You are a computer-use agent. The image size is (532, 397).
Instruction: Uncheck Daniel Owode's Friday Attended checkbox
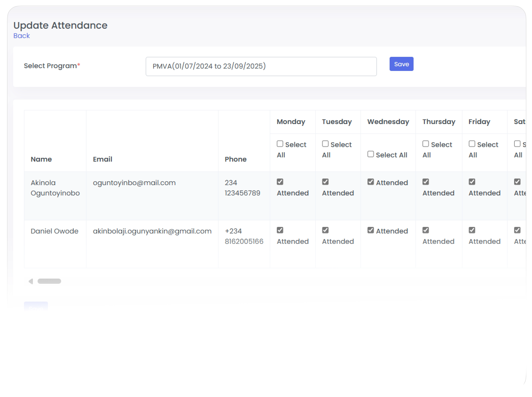pyautogui.click(x=471, y=230)
